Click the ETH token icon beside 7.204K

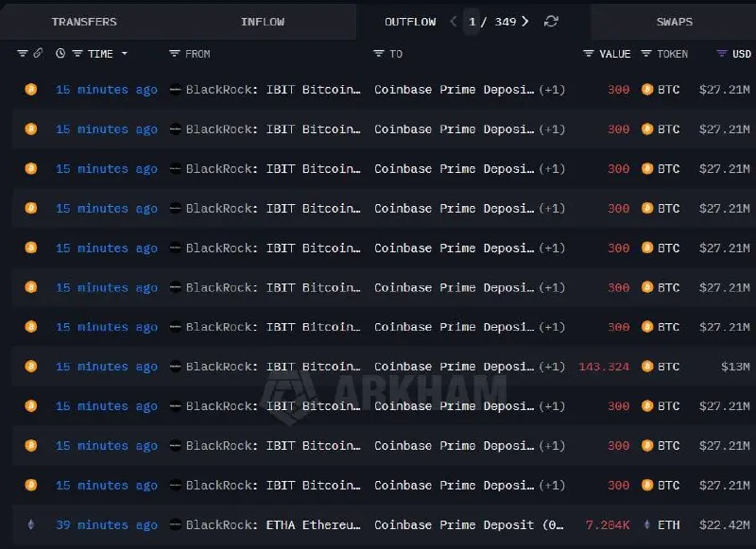(x=647, y=524)
